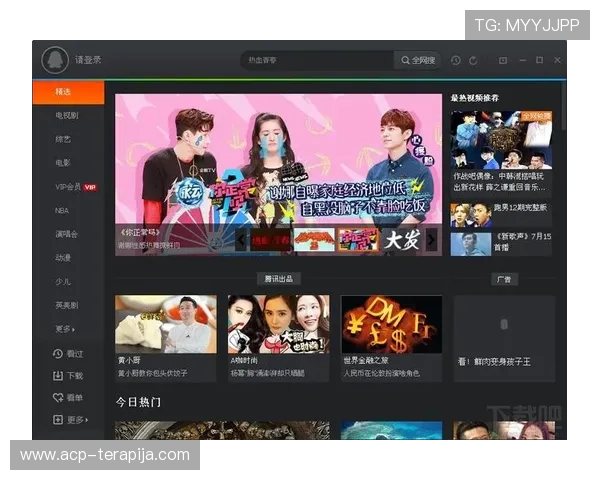Image resolution: width=600 pixels, height=480 pixels.
Task: Click the 人民币在伦敦扮演啥角色 subtitle
Action: 382,373
